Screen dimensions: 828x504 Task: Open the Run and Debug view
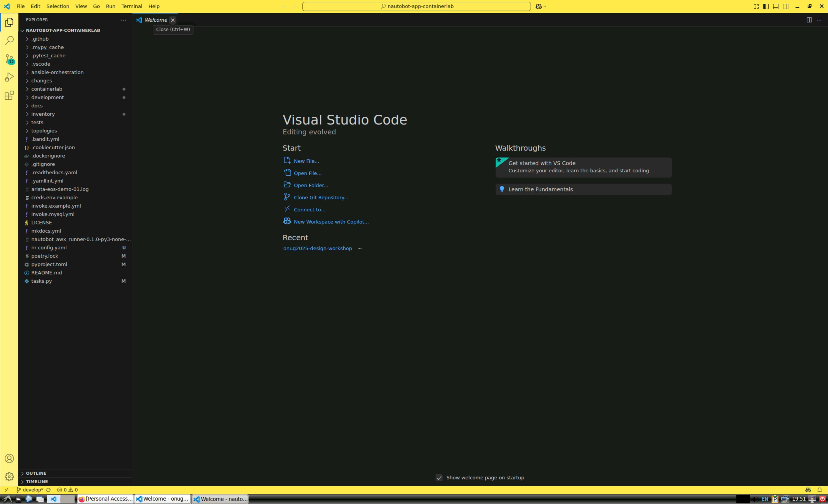9,77
